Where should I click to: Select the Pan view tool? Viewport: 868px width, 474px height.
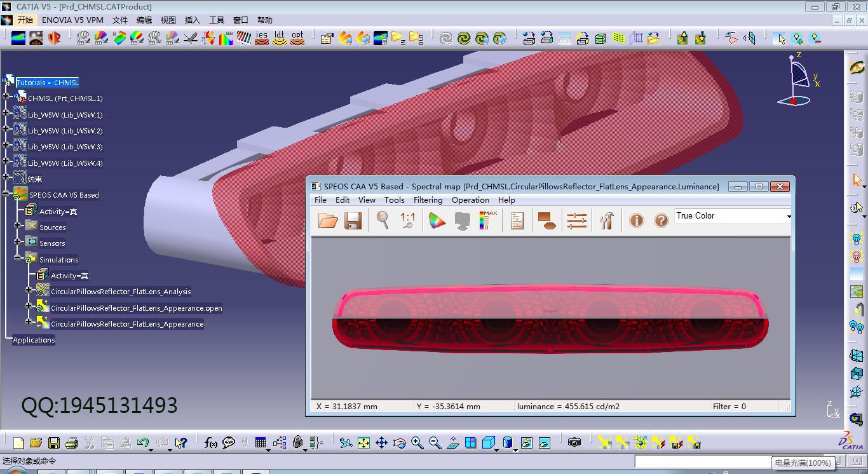381,443
